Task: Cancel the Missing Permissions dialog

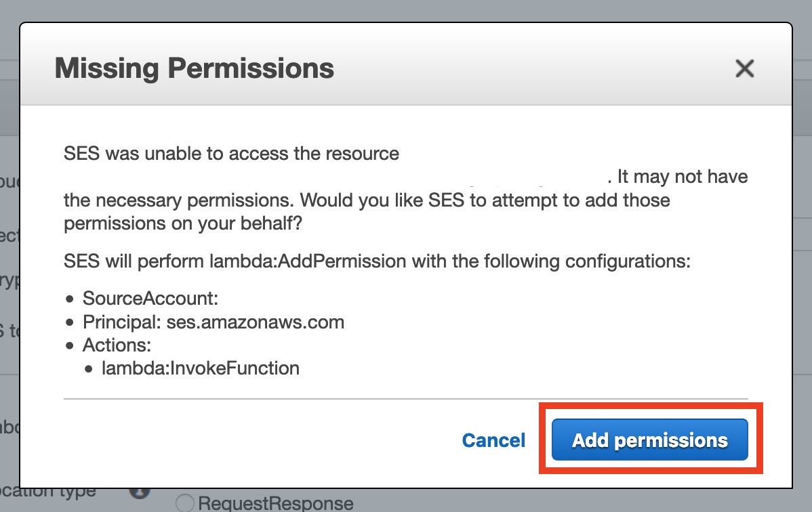Action: click(493, 440)
